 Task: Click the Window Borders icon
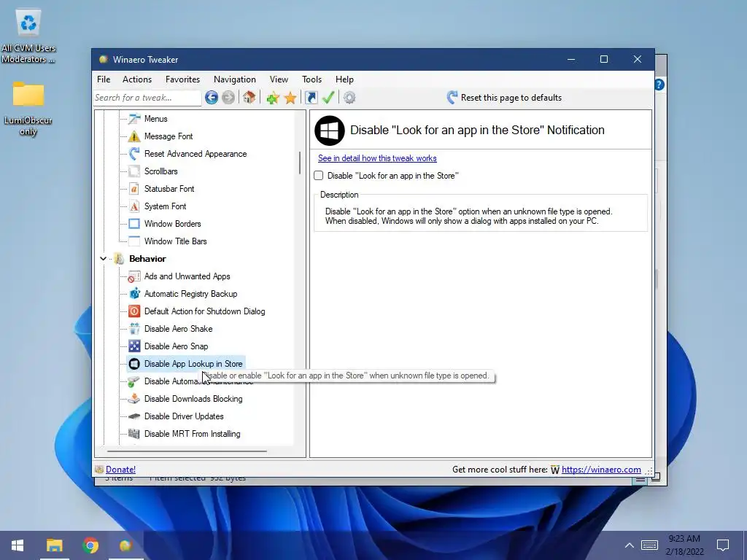(x=134, y=224)
